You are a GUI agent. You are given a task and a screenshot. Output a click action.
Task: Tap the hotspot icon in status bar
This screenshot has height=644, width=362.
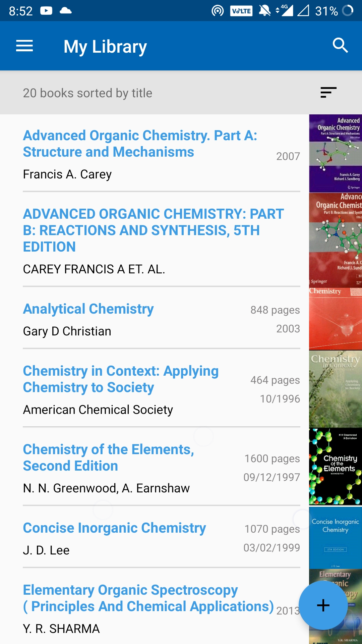(x=218, y=11)
